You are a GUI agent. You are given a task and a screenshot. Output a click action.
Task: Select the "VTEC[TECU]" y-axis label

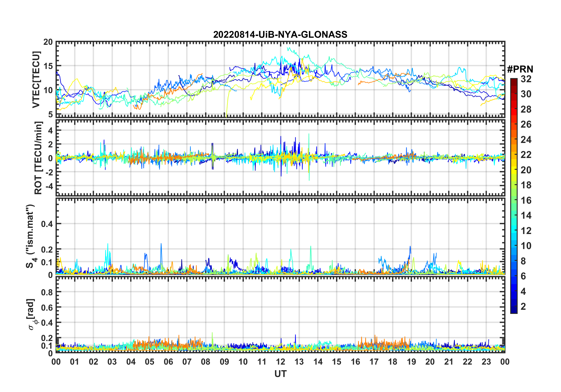[36, 80]
